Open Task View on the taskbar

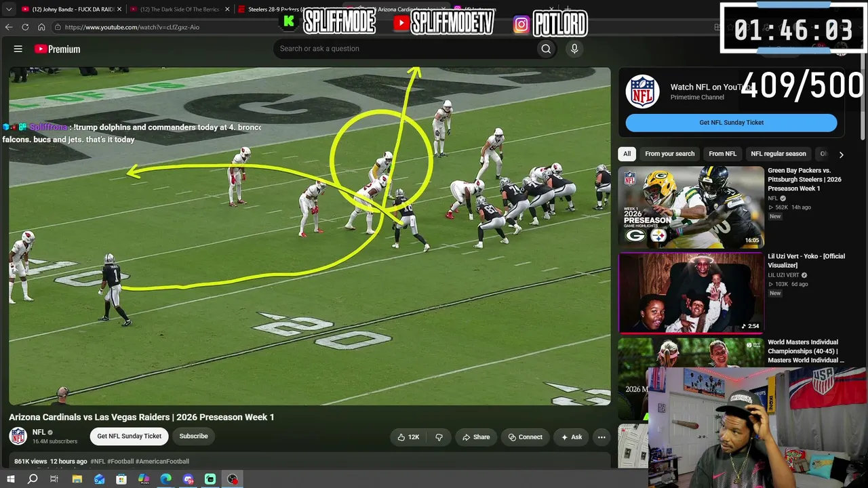point(54,479)
